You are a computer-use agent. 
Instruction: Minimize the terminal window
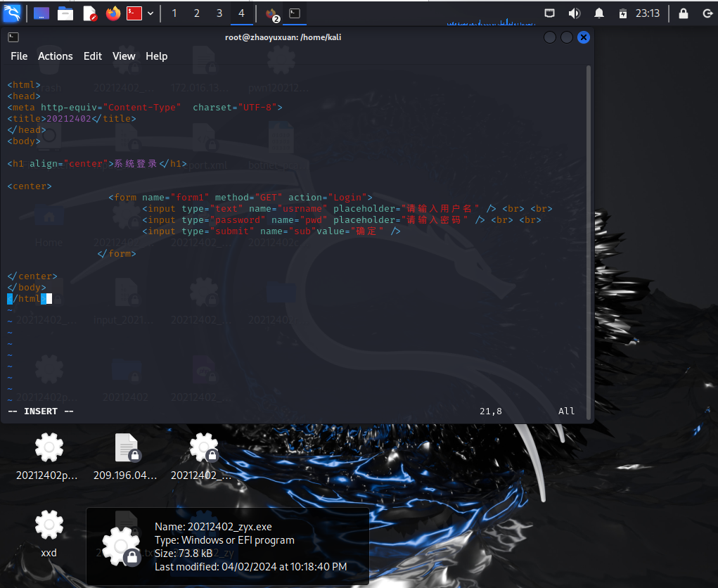[x=549, y=37]
